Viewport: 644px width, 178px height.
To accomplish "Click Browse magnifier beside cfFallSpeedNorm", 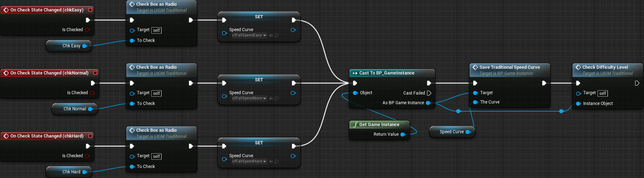I will [x=276, y=98].
